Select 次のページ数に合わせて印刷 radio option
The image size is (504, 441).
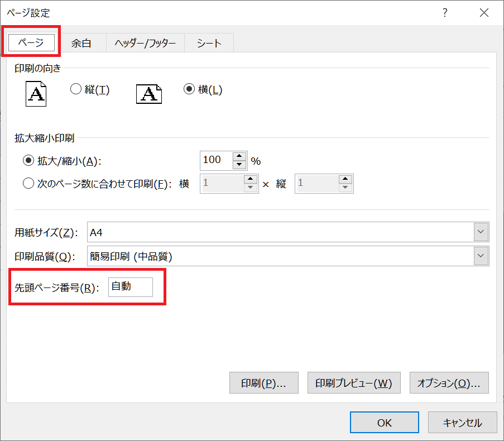(x=28, y=184)
